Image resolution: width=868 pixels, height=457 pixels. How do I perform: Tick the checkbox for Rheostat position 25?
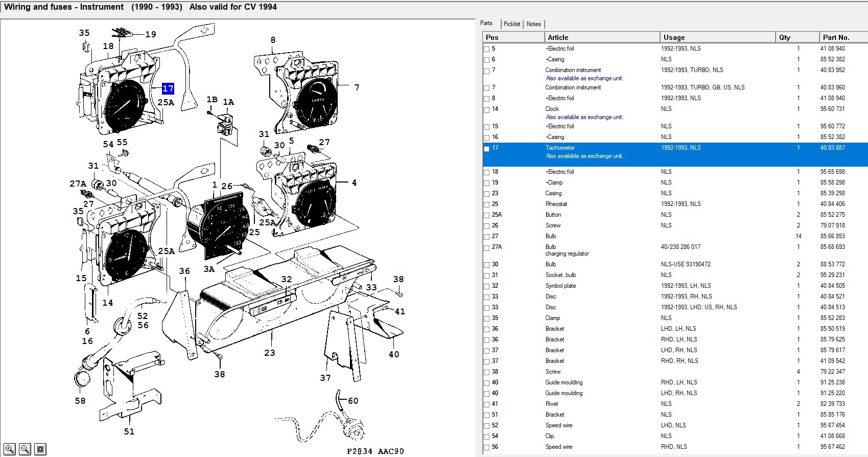coord(487,204)
